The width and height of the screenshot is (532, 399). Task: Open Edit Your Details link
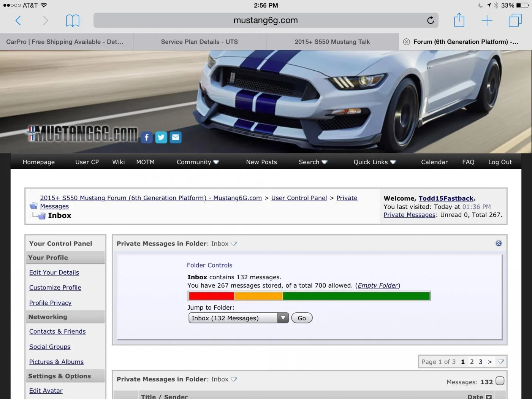[54, 272]
